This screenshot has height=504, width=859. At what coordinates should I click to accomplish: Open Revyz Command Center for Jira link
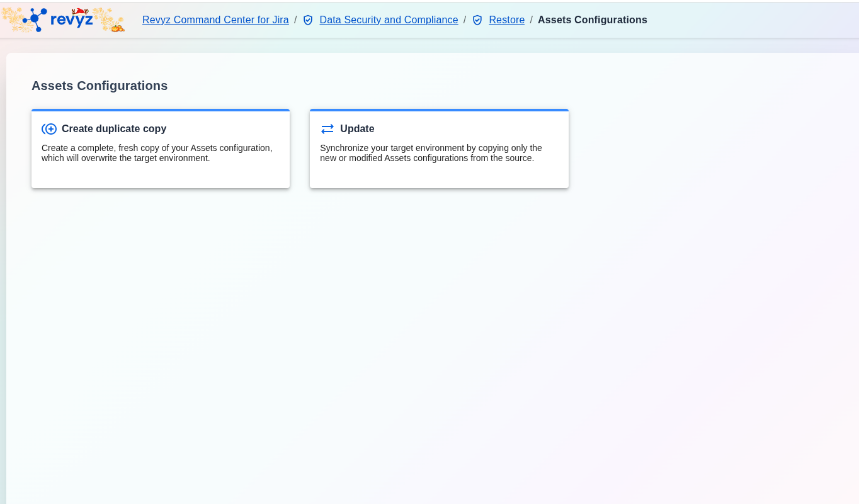215,20
